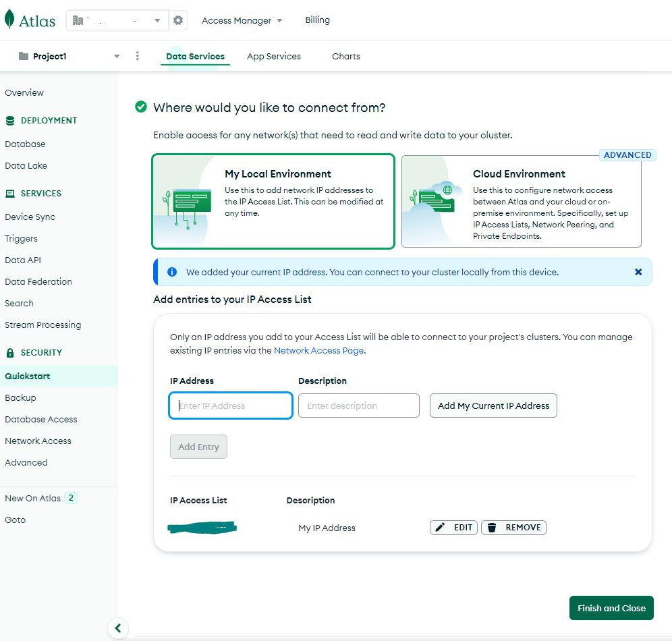Click the 'My IP Address' description text

pos(327,528)
